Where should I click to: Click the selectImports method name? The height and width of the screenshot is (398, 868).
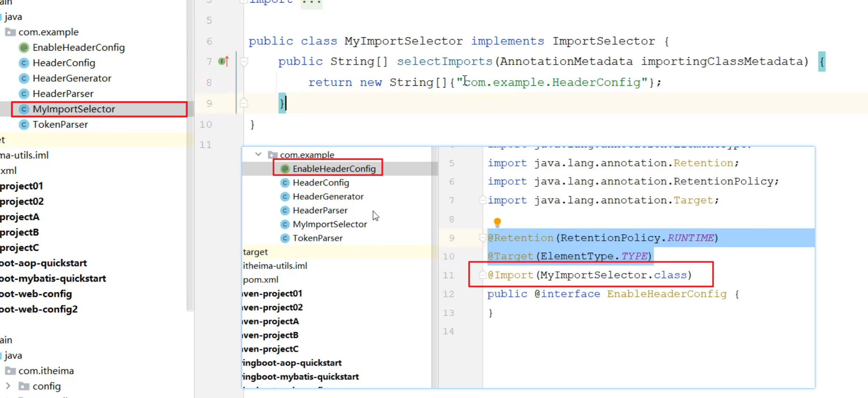tap(445, 61)
